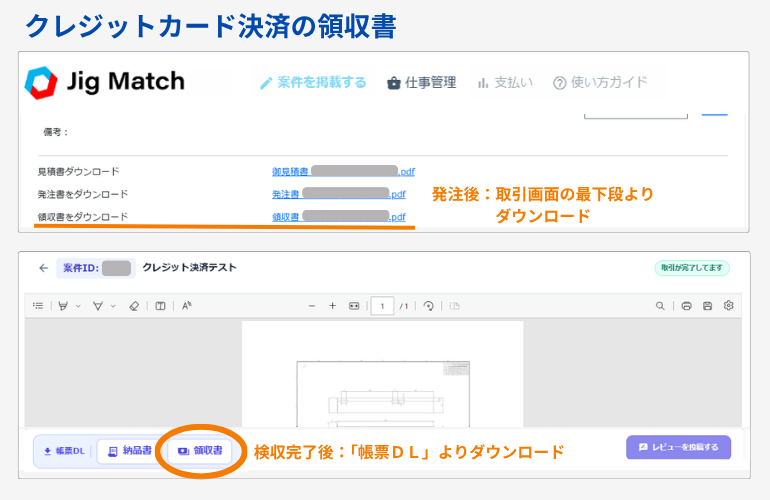Download the 発注書 pdf link
Viewport: 770px width, 500px height.
339,194
